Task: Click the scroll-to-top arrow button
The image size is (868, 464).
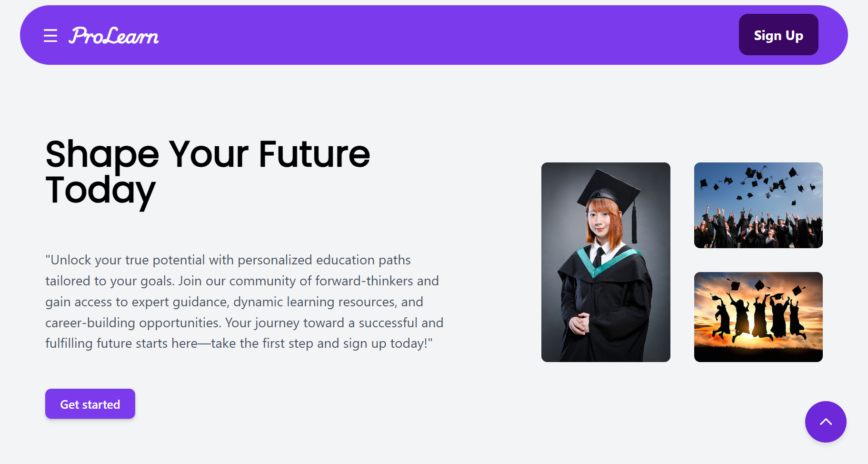Action: click(x=826, y=422)
